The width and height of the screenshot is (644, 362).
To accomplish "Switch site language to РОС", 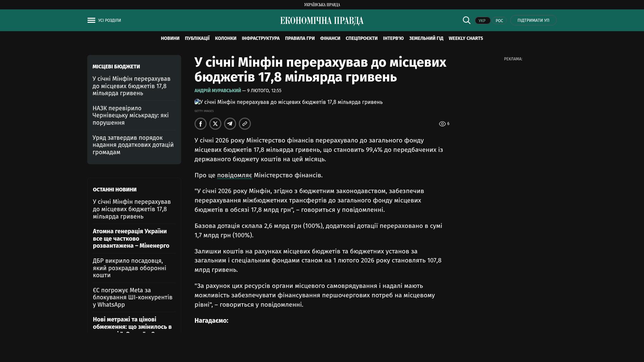I will [499, 21].
